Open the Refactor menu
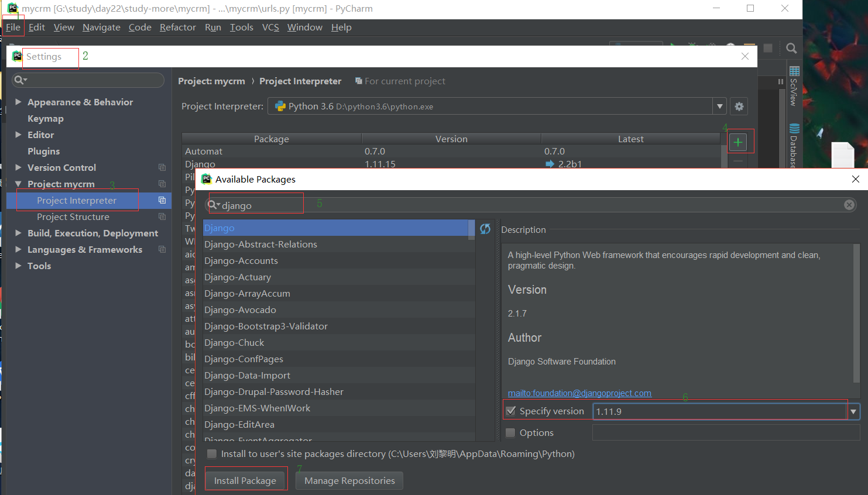 pyautogui.click(x=178, y=27)
